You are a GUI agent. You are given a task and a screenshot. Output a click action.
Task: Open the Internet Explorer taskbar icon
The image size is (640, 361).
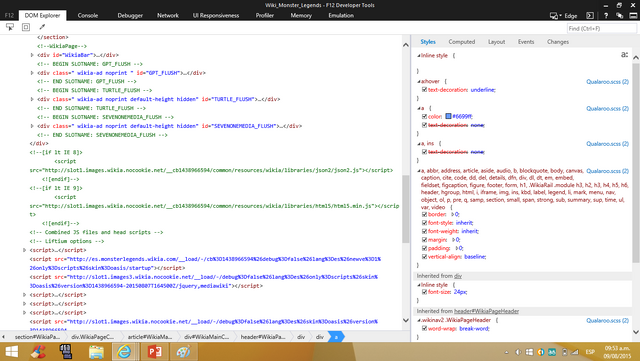[124, 352]
